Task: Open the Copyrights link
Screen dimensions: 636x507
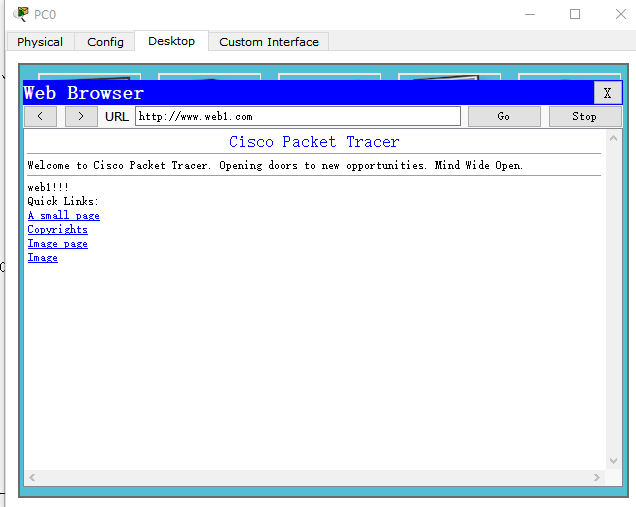Action: point(58,230)
